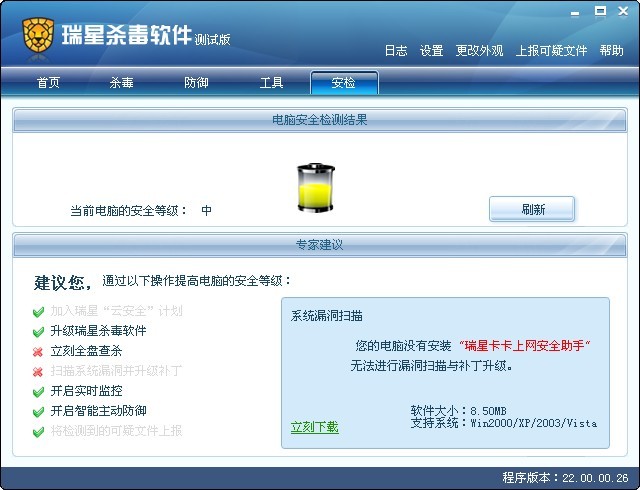Click green check beside 升级瑞星杀毒软件
640x490 pixels.
click(38, 332)
